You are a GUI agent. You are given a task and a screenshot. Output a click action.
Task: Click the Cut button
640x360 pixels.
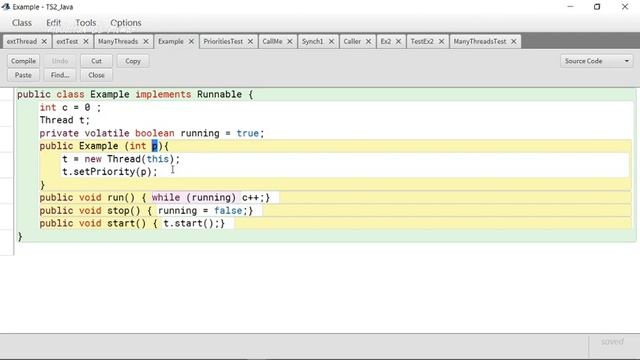coord(96,61)
